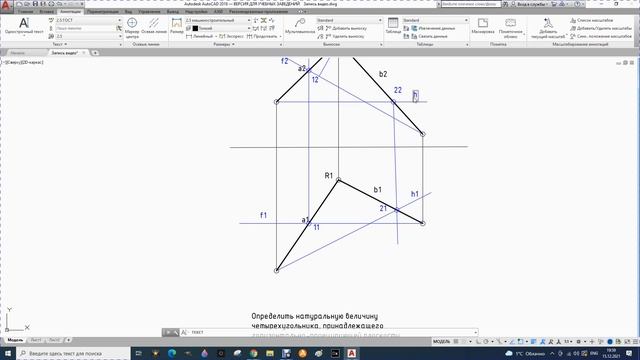Switch to the Home (Главная) ribbon tab

[x=25, y=11]
